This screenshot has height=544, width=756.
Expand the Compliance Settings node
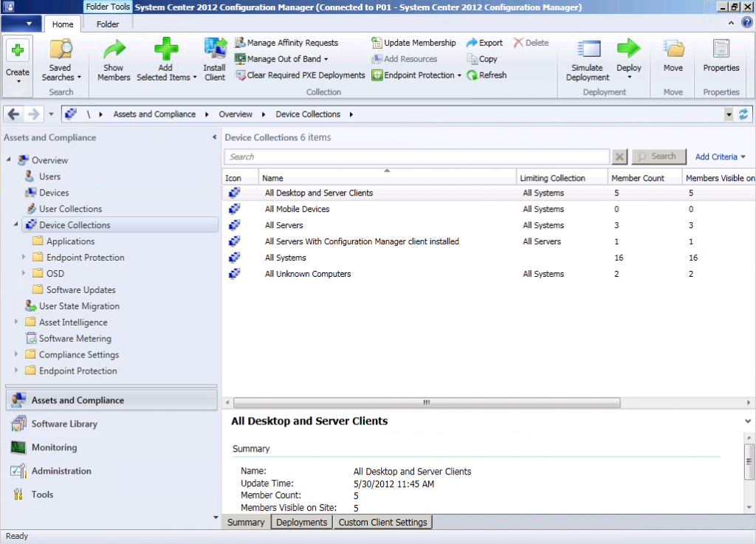[16, 354]
